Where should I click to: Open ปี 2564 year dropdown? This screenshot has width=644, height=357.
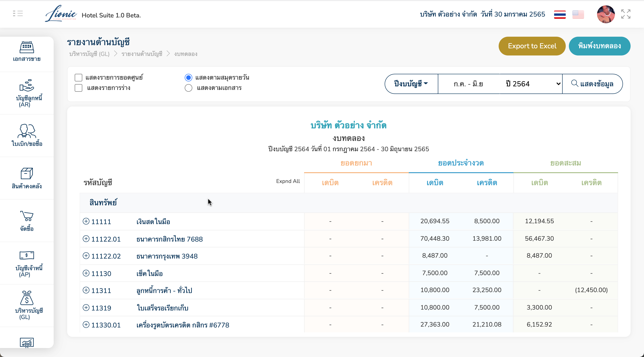[x=531, y=84]
